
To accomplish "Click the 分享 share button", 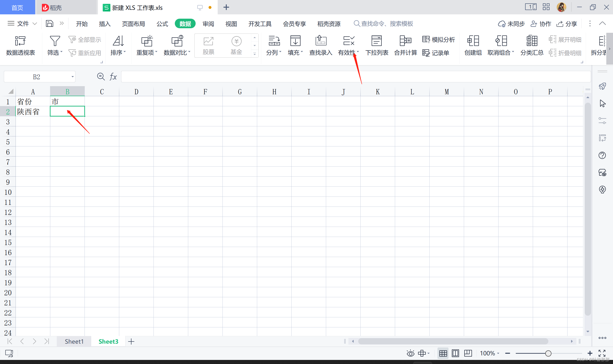I will coord(567,24).
